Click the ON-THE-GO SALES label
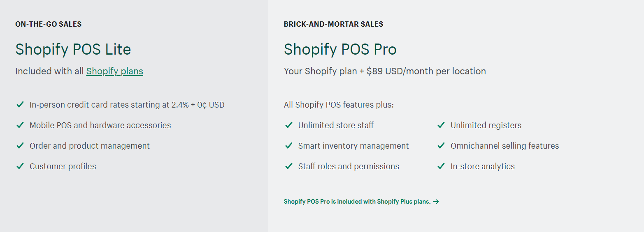 pos(49,24)
